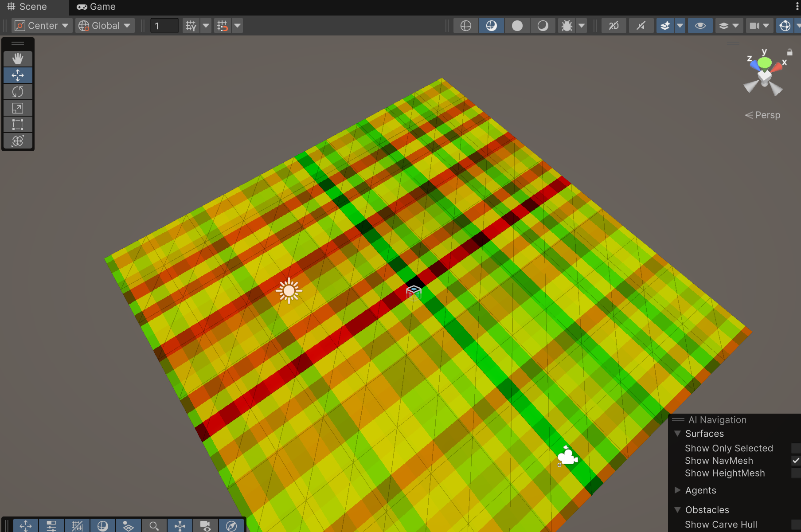Toggle the orientation gizmo lock
801x532 pixels.
click(x=789, y=52)
